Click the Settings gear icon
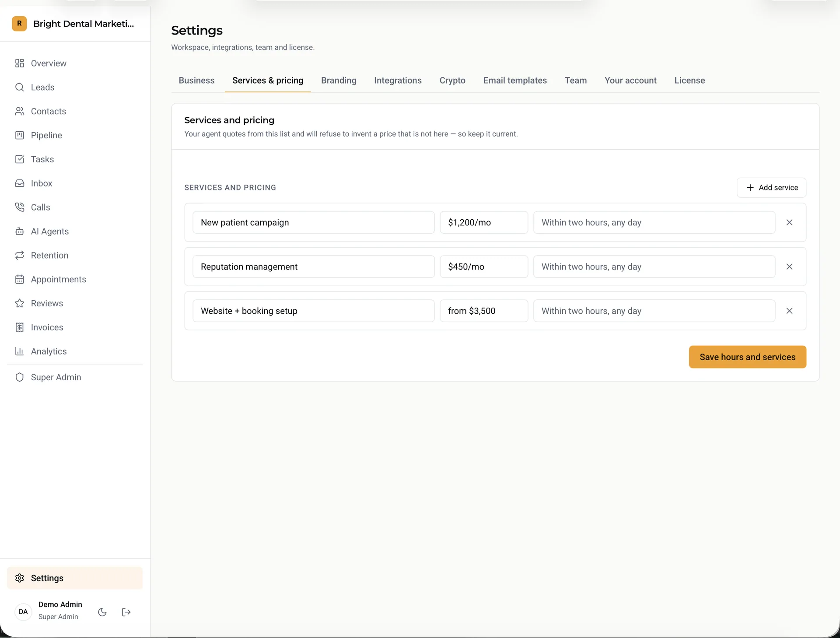Screen dimensions: 840x638 (19, 578)
